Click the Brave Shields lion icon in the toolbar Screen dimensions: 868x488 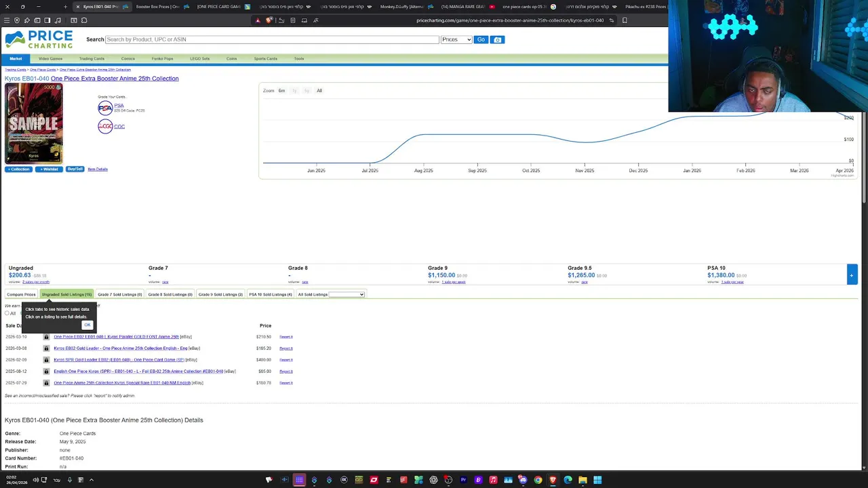(x=269, y=20)
